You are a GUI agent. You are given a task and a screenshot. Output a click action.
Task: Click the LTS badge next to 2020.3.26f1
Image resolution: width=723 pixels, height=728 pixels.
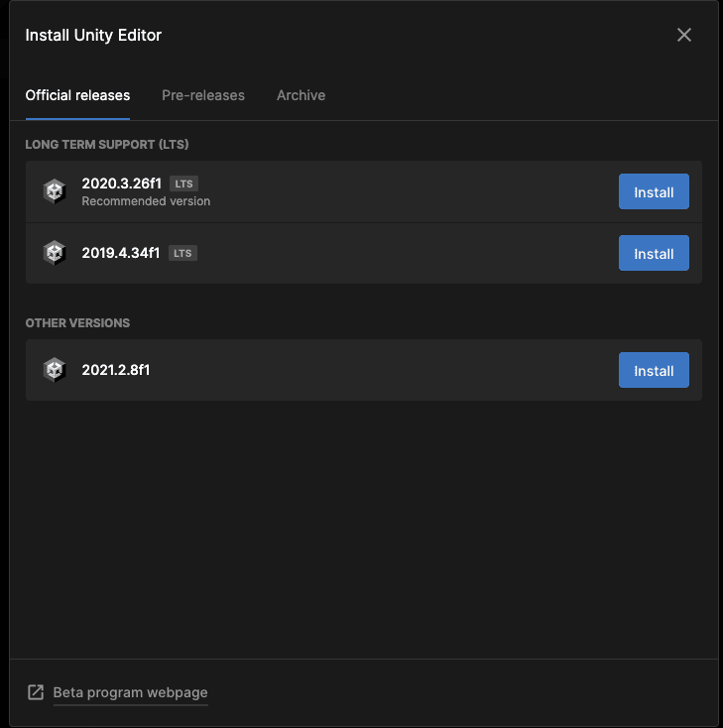(x=183, y=183)
